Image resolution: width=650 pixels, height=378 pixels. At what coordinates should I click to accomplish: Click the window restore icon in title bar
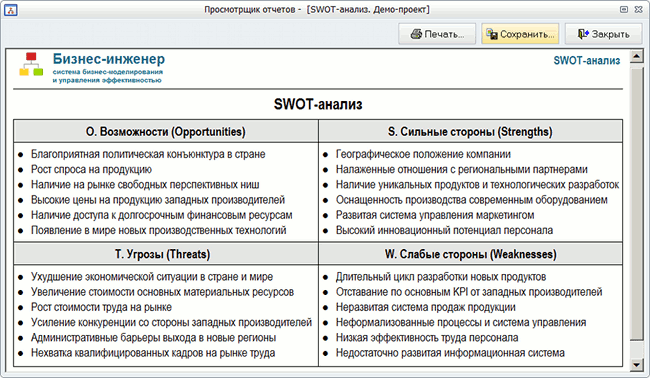click(x=624, y=10)
